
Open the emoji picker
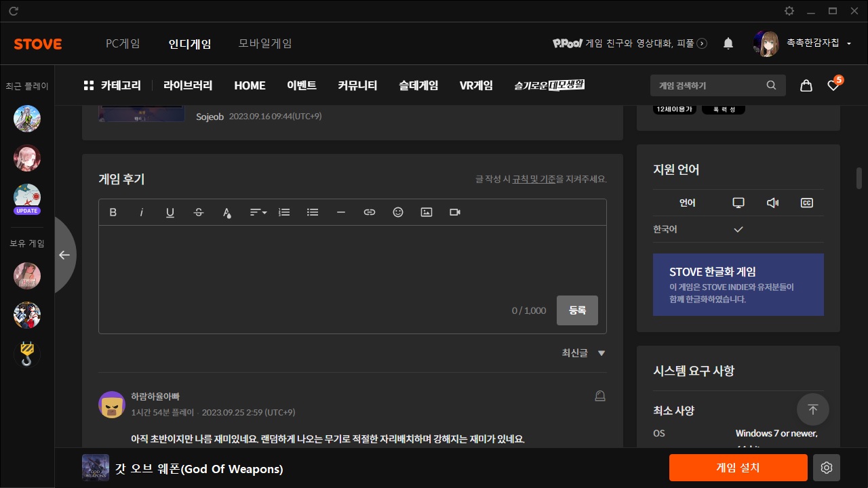coord(398,212)
